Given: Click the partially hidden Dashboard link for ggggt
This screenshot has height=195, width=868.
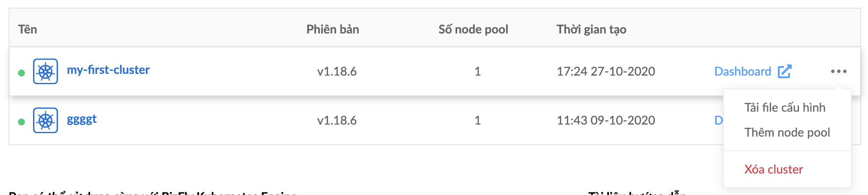Looking at the screenshot, I should [x=718, y=120].
